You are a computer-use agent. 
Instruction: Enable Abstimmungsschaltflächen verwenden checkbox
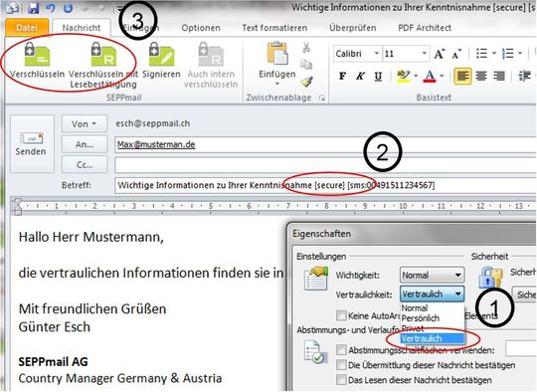tap(341, 350)
